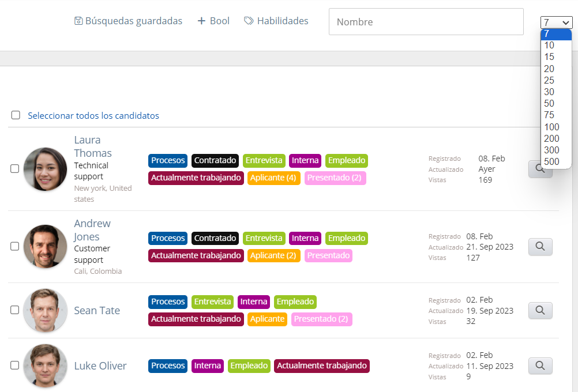This screenshot has height=392, width=578.
Task: Open Luke Oliver's candidate name link
Action: point(100,366)
